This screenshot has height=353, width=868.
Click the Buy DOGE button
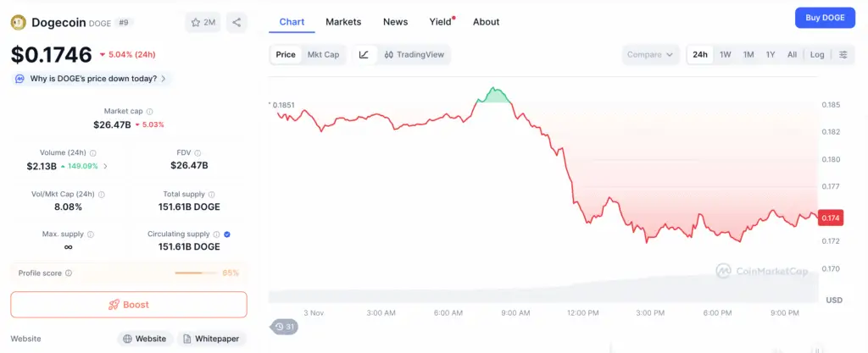click(x=825, y=18)
